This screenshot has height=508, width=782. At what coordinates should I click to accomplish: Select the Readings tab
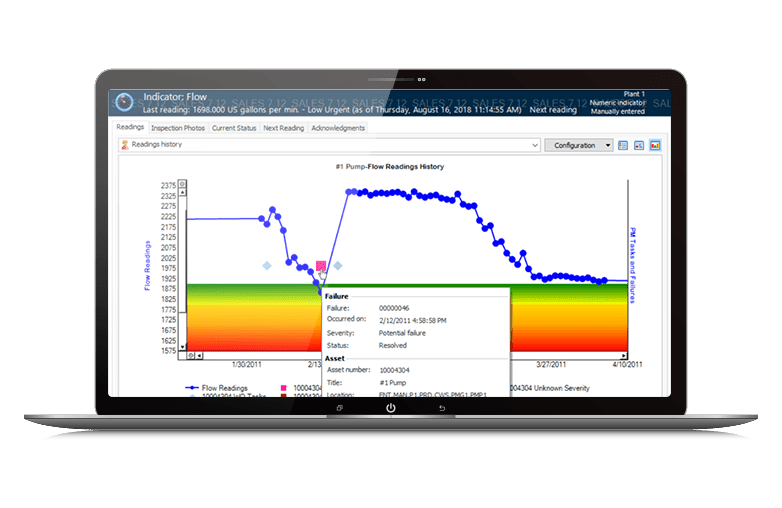pyautogui.click(x=130, y=128)
